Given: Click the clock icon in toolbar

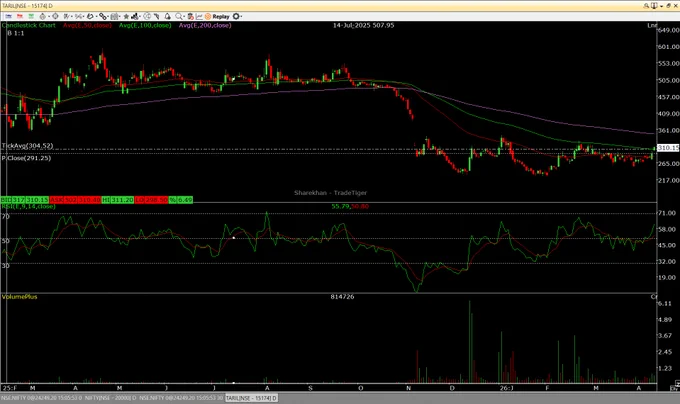Looking at the screenshot, I should coord(147,16).
